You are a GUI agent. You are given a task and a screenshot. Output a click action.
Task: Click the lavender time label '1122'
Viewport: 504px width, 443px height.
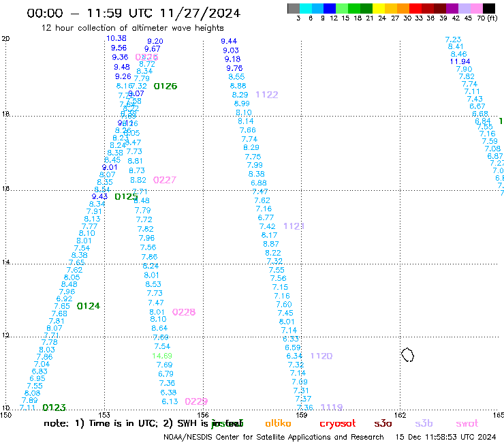click(267, 95)
